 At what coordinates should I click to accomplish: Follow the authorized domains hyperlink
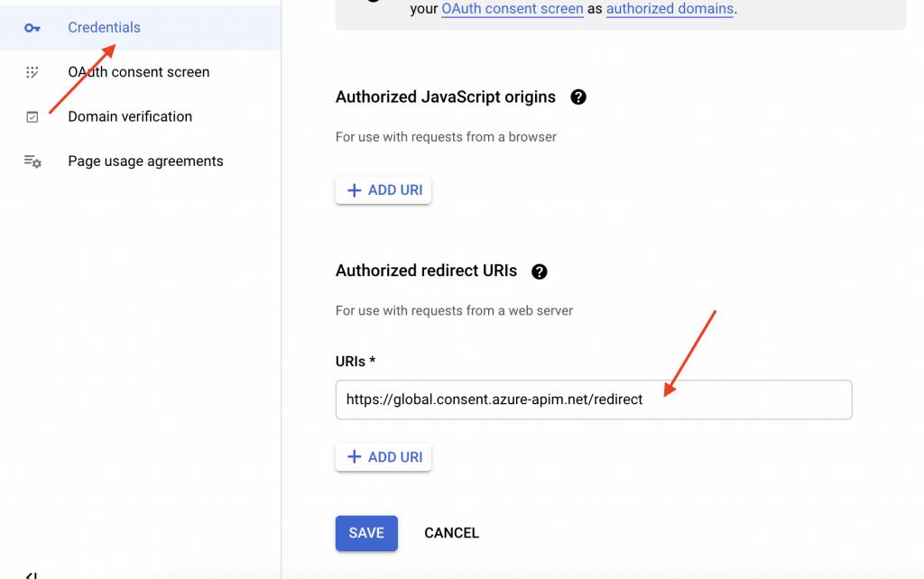pos(670,10)
